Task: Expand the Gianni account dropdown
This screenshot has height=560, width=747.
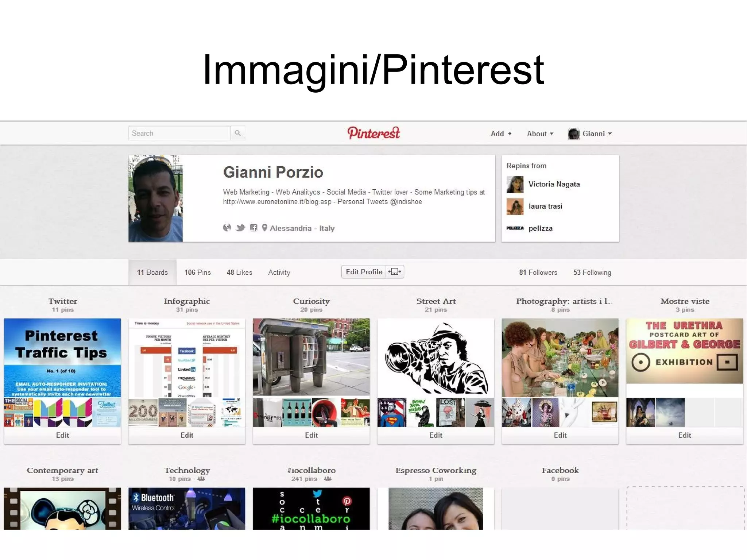Action: coord(597,134)
